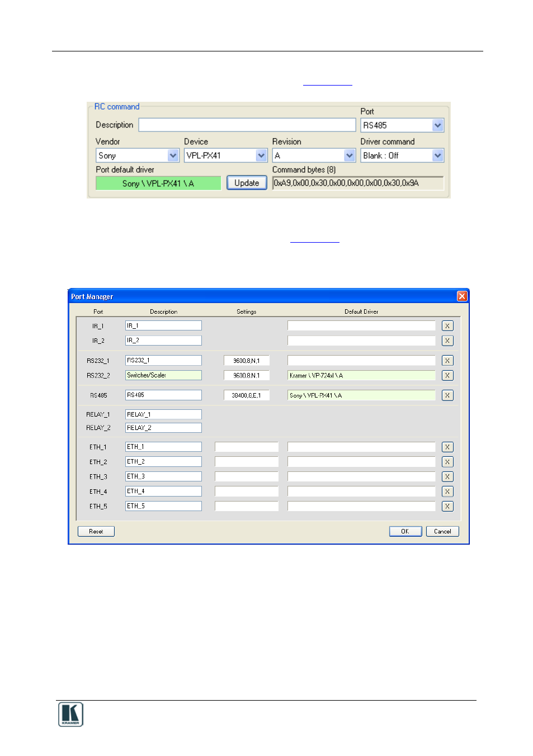Screen dimensions: 533x756
Task: Click RS485 settings field 38400,8,E,1
Action: pyautogui.click(x=247, y=395)
